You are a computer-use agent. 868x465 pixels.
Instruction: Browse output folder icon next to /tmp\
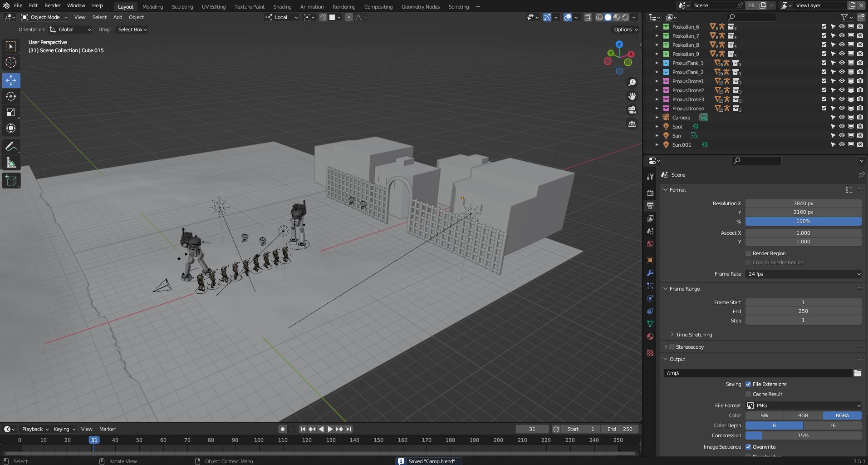[857, 373]
